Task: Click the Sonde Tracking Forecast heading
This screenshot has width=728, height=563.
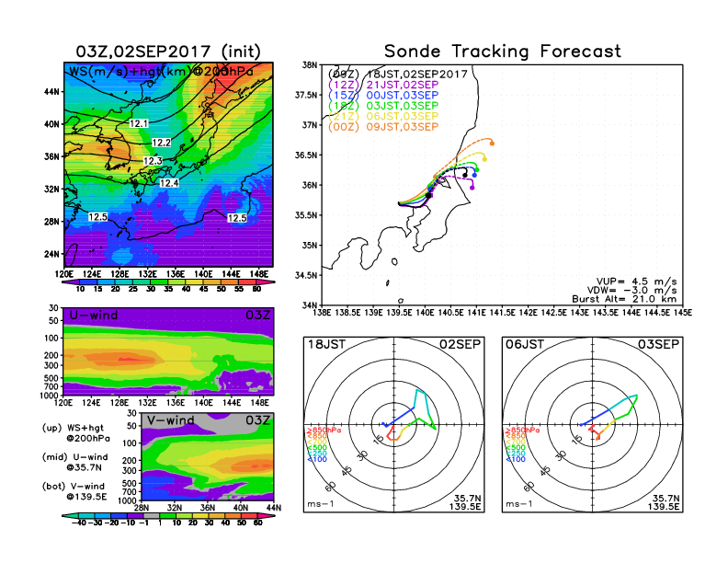Action: coord(502,52)
